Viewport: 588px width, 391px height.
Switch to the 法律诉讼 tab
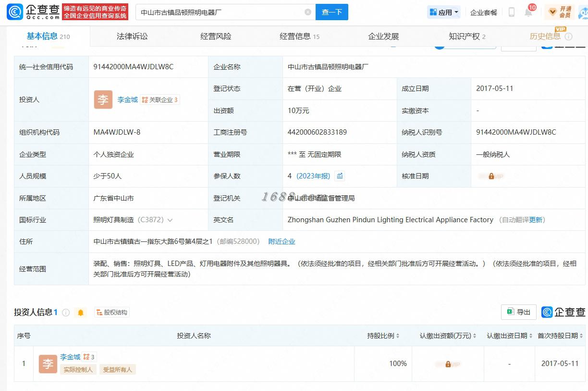click(x=132, y=36)
